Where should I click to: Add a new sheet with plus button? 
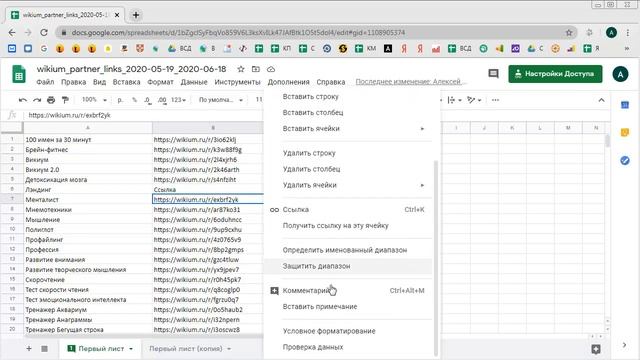click(x=29, y=349)
